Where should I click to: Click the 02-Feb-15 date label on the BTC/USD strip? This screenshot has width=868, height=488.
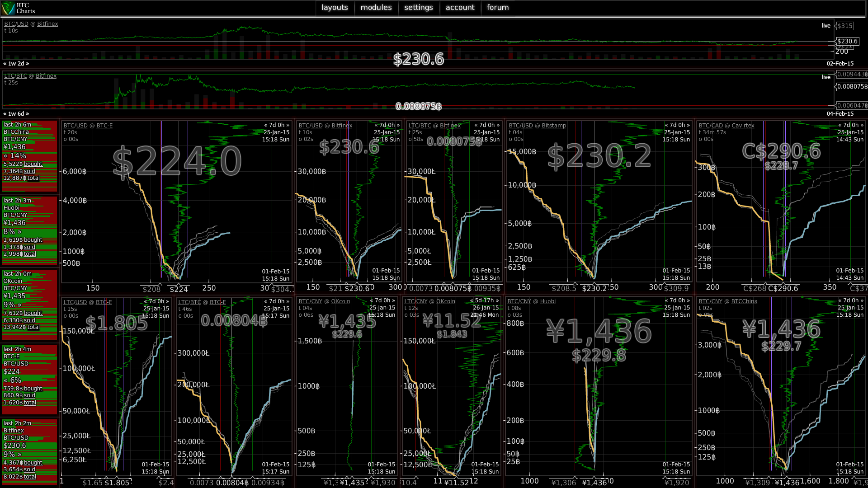tap(840, 64)
